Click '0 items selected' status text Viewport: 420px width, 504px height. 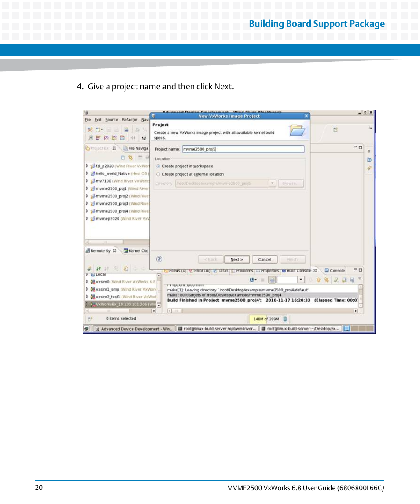[121, 319]
